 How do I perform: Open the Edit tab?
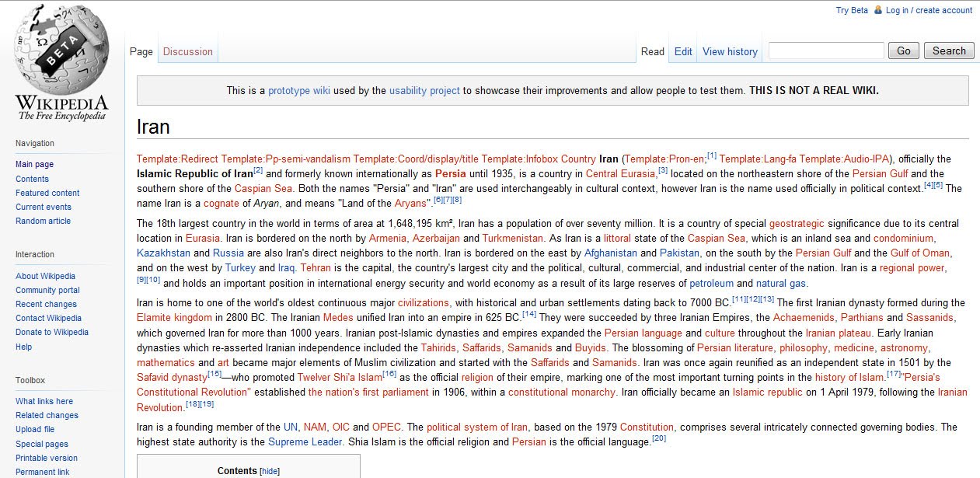682,51
